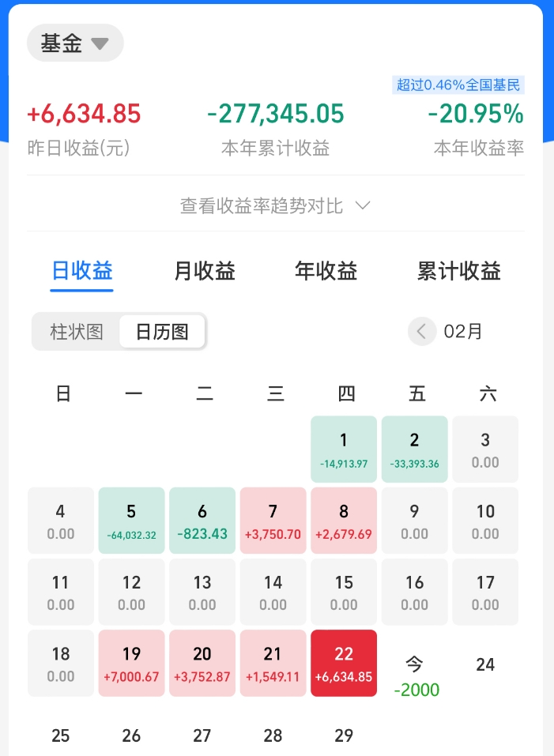The height and width of the screenshot is (756, 554).
Task: Select day 16 in calendar
Action: click(415, 592)
